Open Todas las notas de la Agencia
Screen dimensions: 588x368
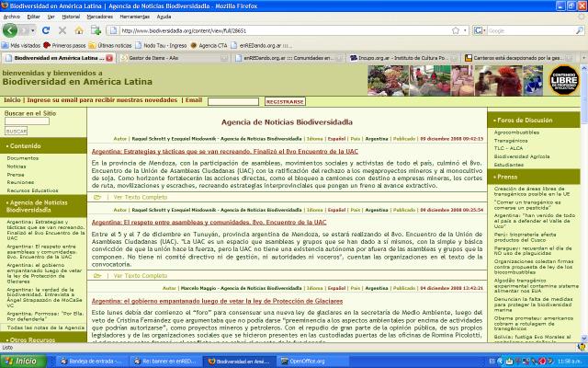[x=46, y=328]
